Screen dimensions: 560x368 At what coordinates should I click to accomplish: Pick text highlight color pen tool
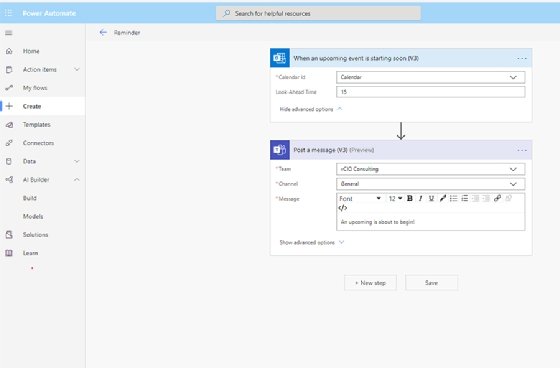[442, 198]
